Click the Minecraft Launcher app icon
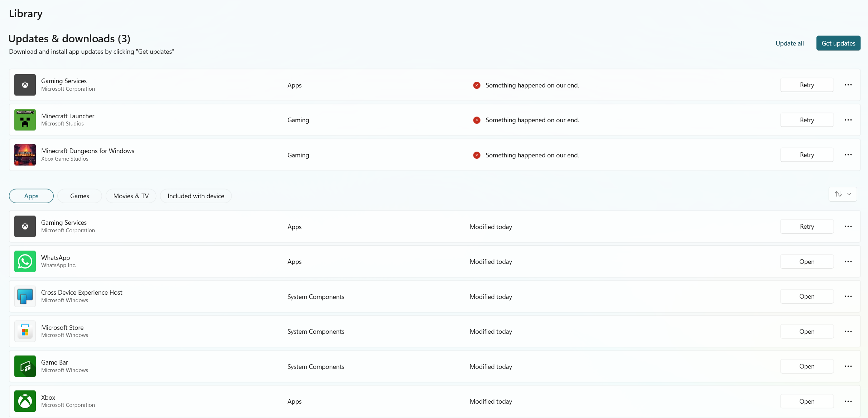 point(25,120)
